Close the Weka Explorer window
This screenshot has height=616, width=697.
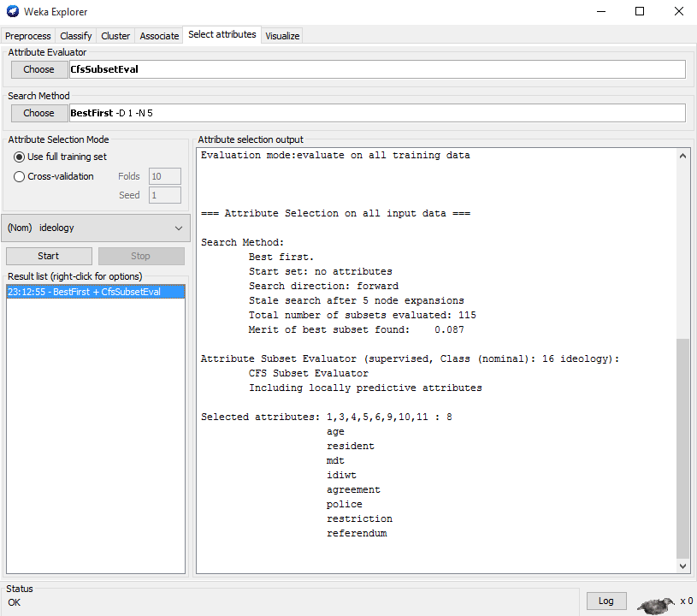[x=679, y=12]
